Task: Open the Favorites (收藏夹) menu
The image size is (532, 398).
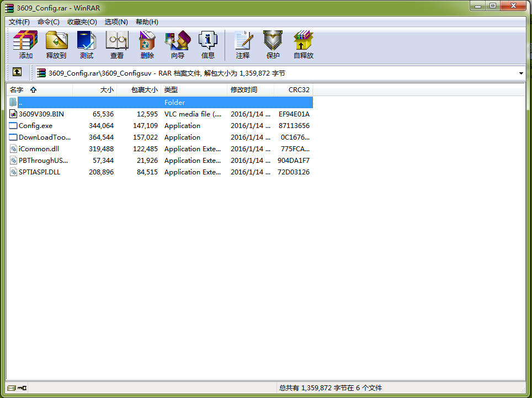Action: coord(82,22)
